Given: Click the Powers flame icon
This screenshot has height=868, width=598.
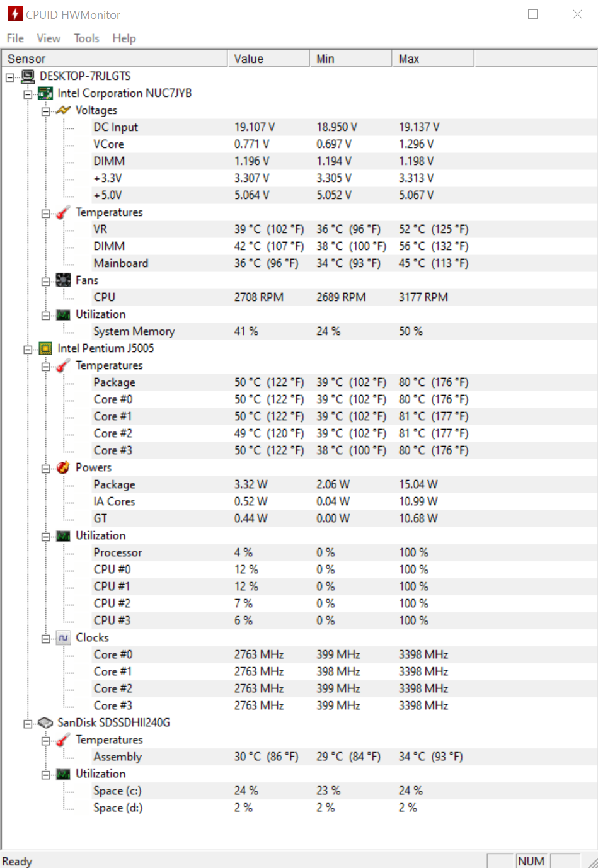Looking at the screenshot, I should click(63, 467).
